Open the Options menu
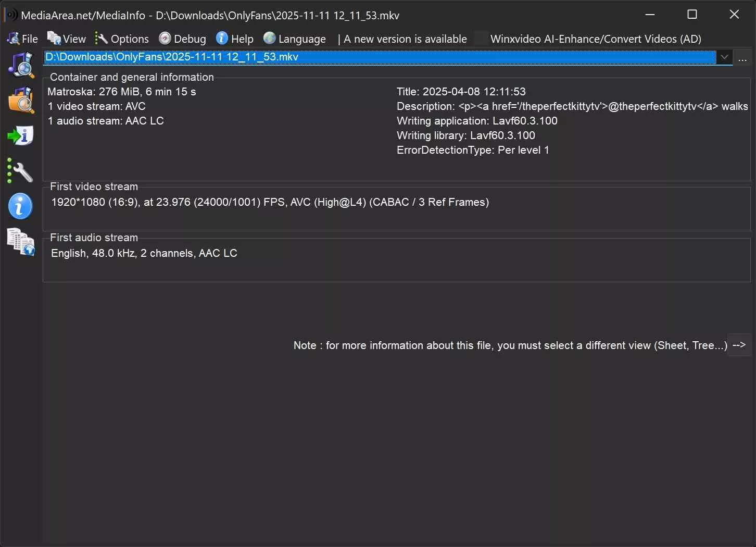Image resolution: width=756 pixels, height=547 pixels. click(x=122, y=39)
